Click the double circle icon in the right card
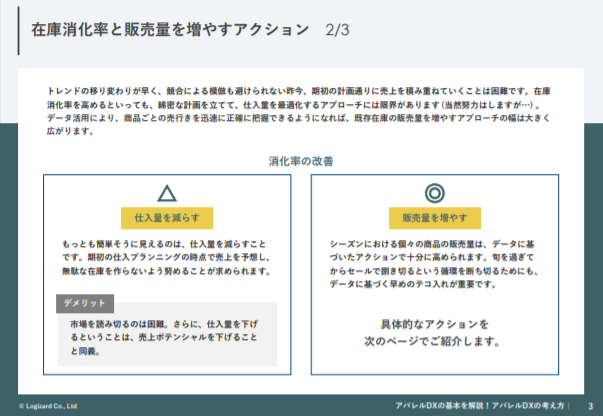This screenshot has height=416, width=603. 434,193
